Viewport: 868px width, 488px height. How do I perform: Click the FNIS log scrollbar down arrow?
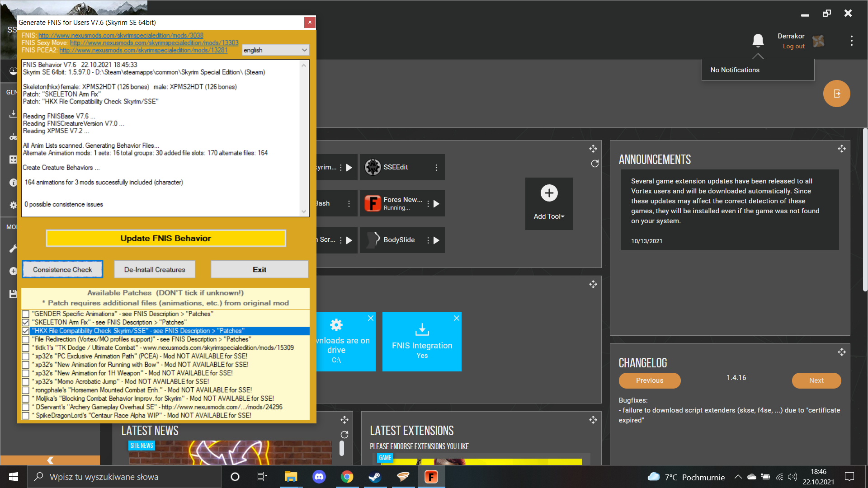[x=304, y=211]
